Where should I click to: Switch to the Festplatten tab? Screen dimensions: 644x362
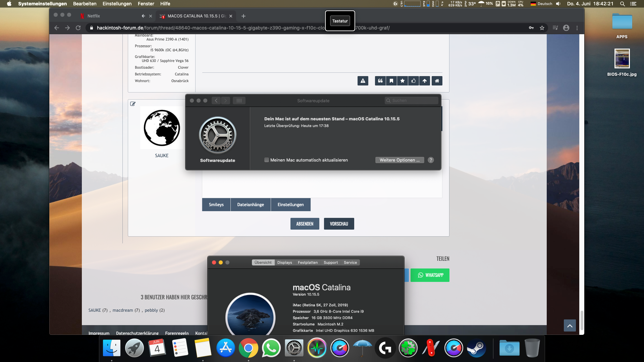coord(308,262)
